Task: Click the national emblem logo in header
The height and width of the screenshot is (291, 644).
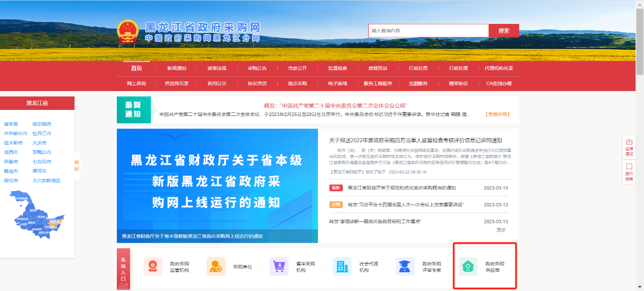Action: click(x=127, y=33)
